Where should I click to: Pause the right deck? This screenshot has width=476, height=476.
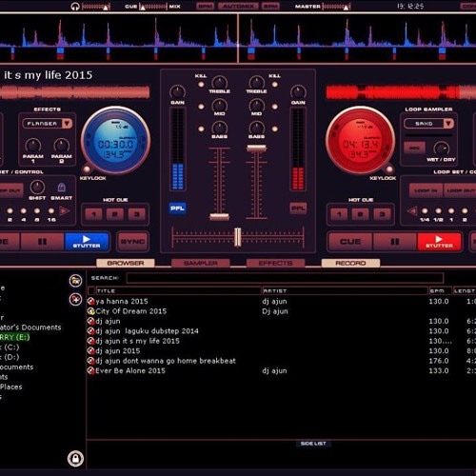click(x=395, y=242)
